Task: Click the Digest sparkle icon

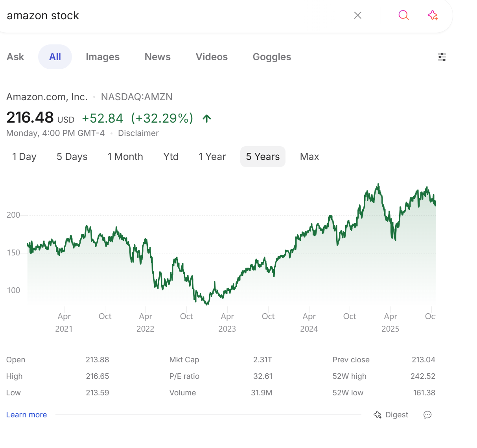Action: [x=378, y=415]
